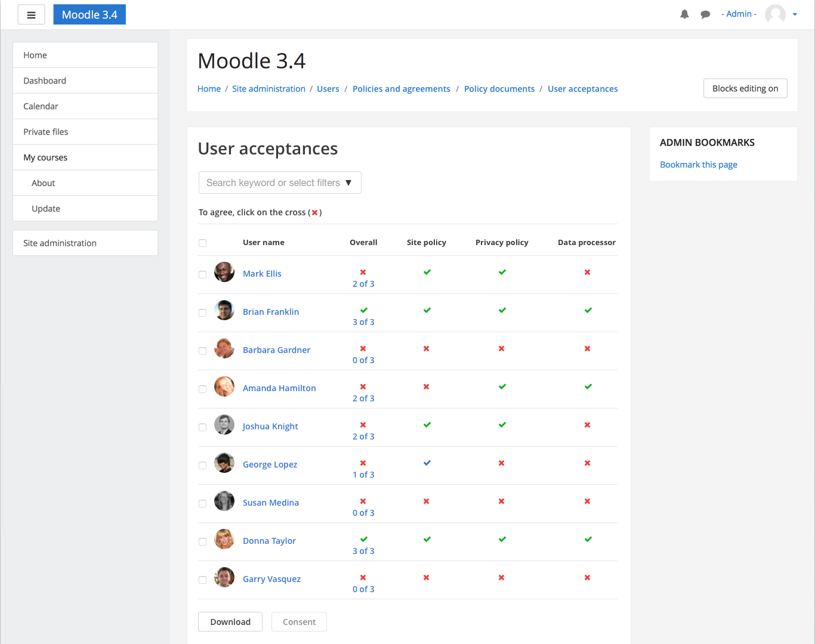The image size is (815, 644).
Task: Open the Update course item
Action: pos(85,209)
